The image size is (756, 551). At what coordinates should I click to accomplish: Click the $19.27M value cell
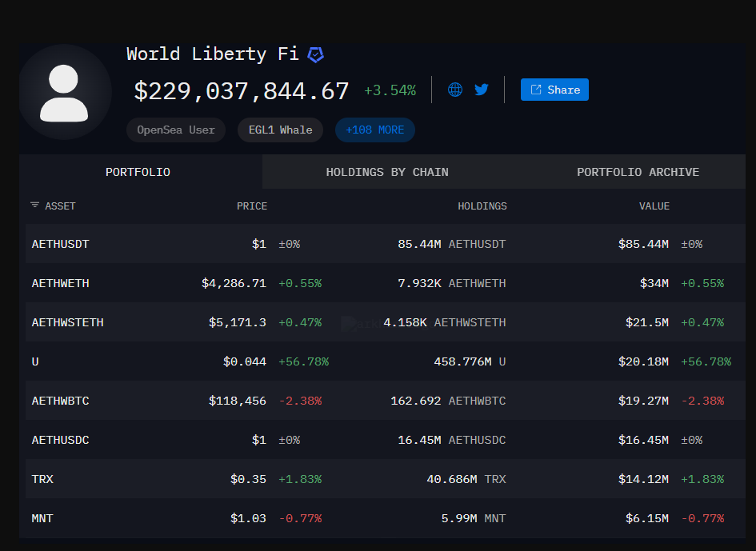pyautogui.click(x=644, y=401)
